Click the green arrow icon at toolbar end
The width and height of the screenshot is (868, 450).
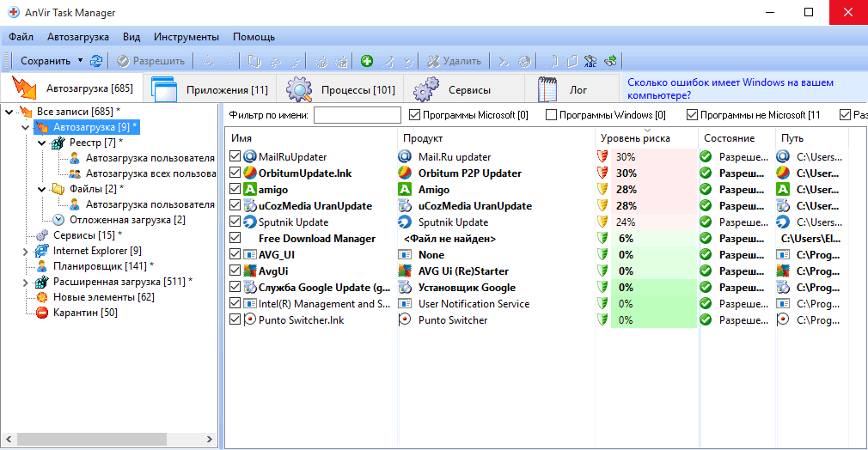click(x=610, y=61)
